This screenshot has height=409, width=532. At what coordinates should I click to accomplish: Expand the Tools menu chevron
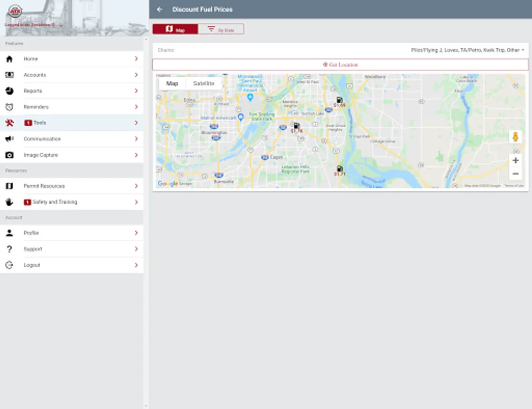point(136,123)
